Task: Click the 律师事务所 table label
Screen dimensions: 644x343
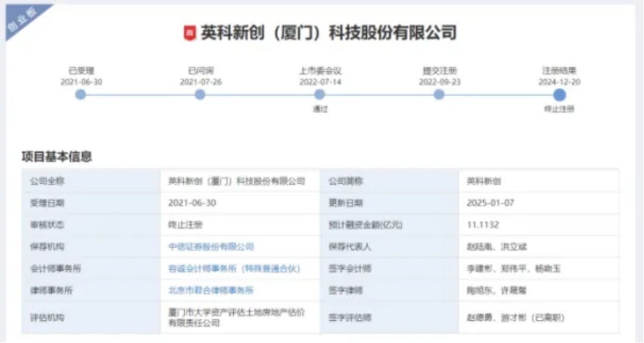Action: coord(51,291)
